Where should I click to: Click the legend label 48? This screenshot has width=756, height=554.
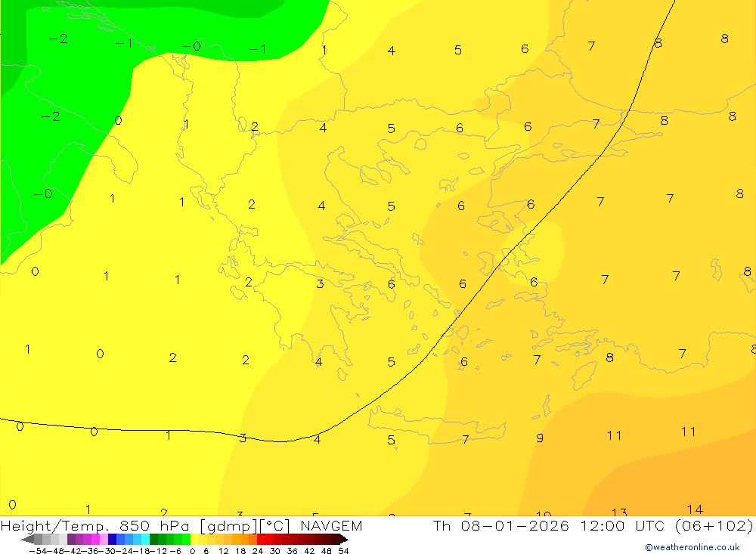coord(327,551)
